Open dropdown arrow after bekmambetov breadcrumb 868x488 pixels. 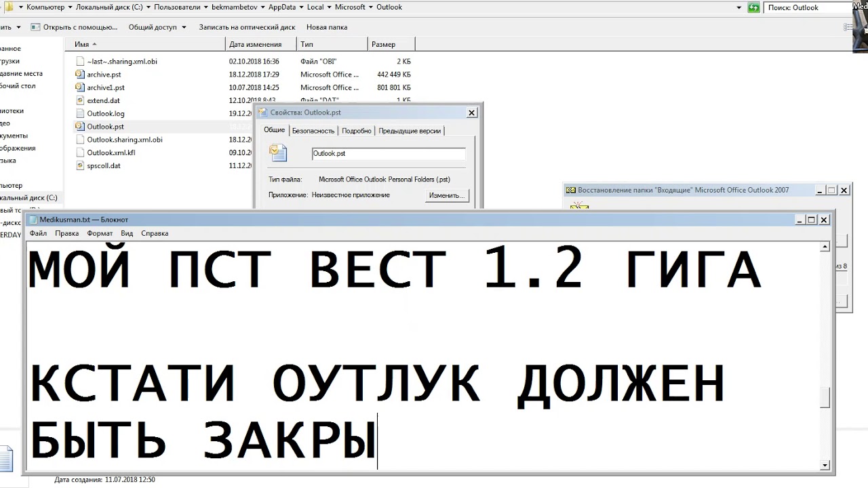263,7
